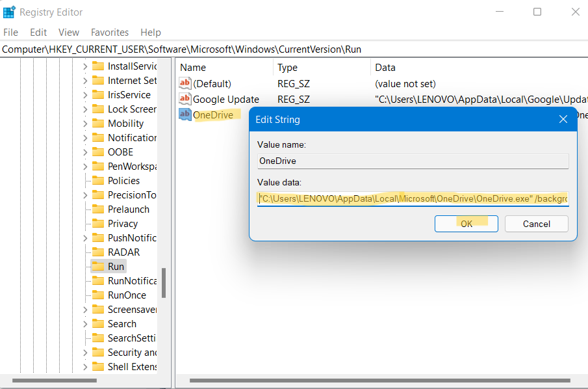Screen dimensions: 588x389
Task: Select the OneDrive value name in the list
Action: pyautogui.click(x=213, y=115)
